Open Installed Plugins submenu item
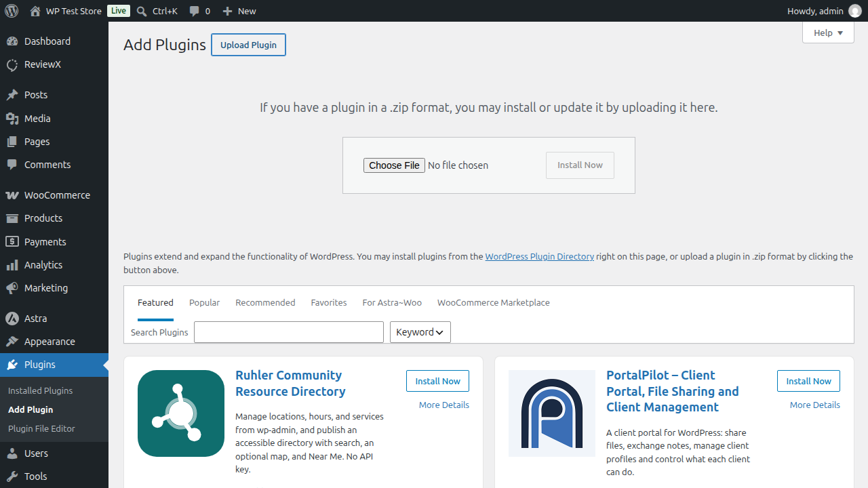This screenshot has width=868, height=488. pyautogui.click(x=40, y=391)
